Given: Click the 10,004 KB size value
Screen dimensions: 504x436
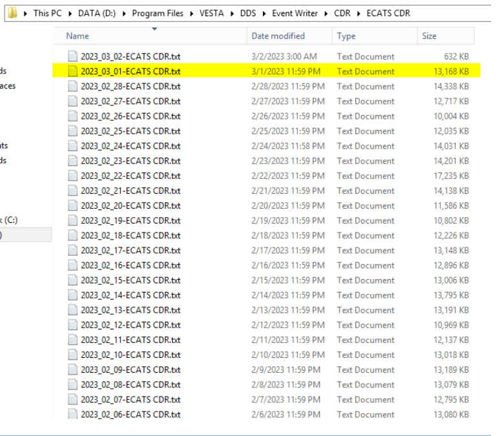Looking at the screenshot, I should pyautogui.click(x=451, y=116).
